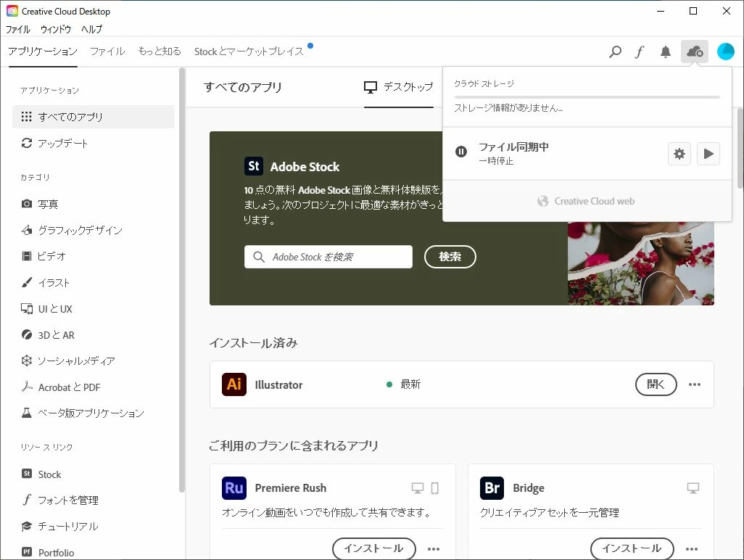
Task: Click the Adobe Stock St logo
Action: (x=253, y=166)
